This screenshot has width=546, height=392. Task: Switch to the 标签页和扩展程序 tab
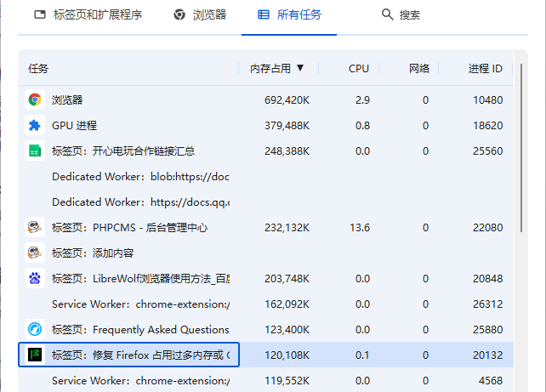pos(88,15)
